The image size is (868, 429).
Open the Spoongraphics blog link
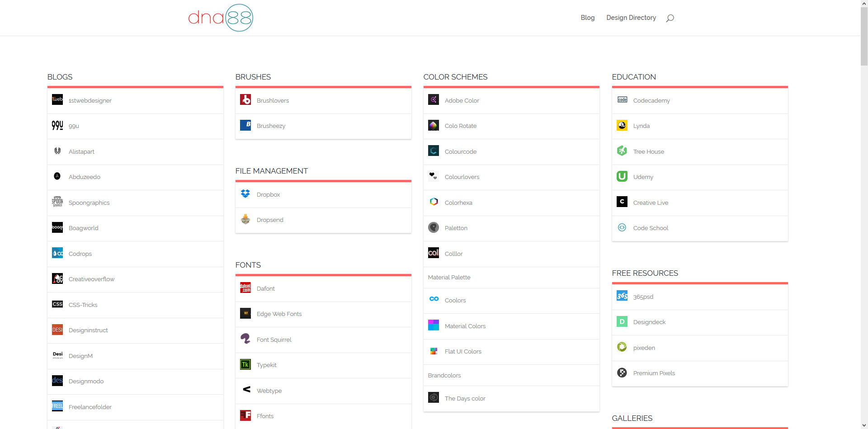(x=89, y=203)
